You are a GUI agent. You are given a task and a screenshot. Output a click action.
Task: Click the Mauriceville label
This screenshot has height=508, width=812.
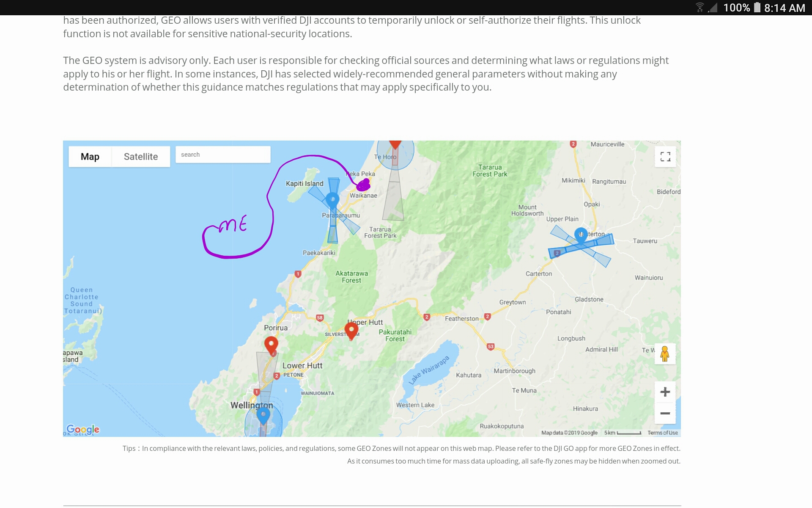tap(607, 144)
